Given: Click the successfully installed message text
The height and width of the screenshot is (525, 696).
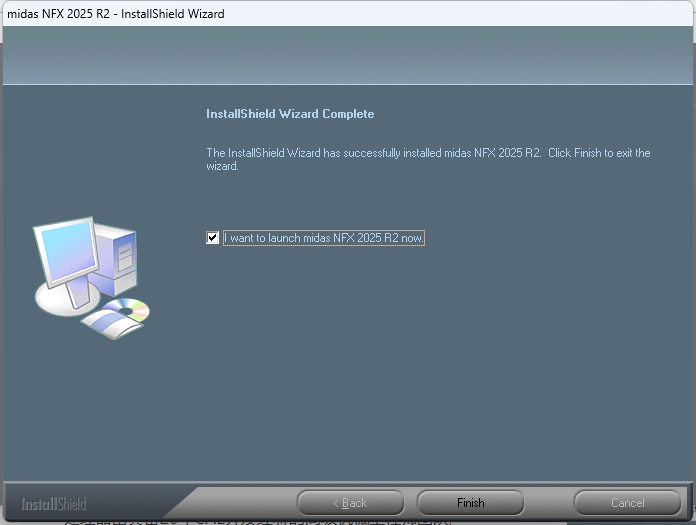Looking at the screenshot, I should tap(428, 159).
